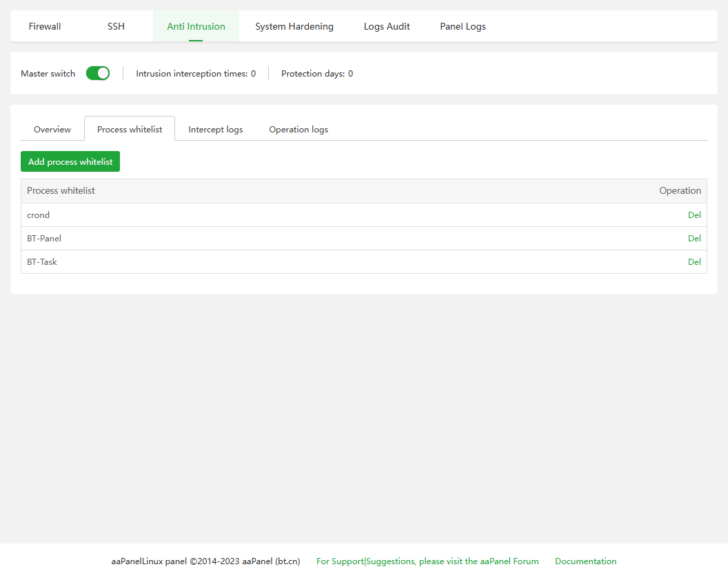Open the Operation logs sub-tab
This screenshot has height=578, width=728.
tap(299, 129)
